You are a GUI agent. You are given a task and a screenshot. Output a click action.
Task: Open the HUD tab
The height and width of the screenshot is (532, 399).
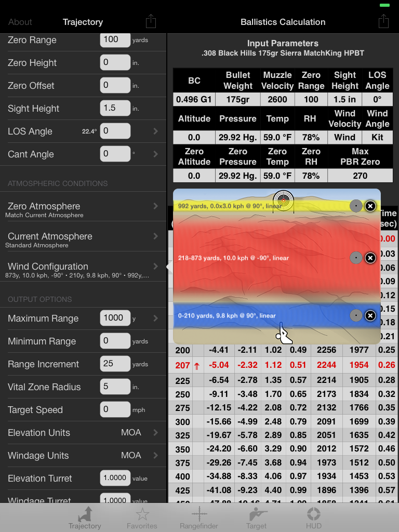[x=314, y=518]
